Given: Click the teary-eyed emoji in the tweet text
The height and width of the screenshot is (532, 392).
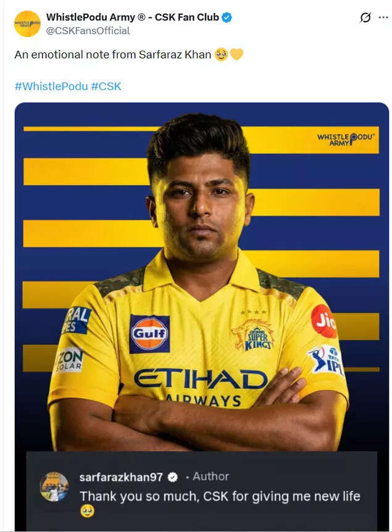Looking at the screenshot, I should (x=221, y=54).
